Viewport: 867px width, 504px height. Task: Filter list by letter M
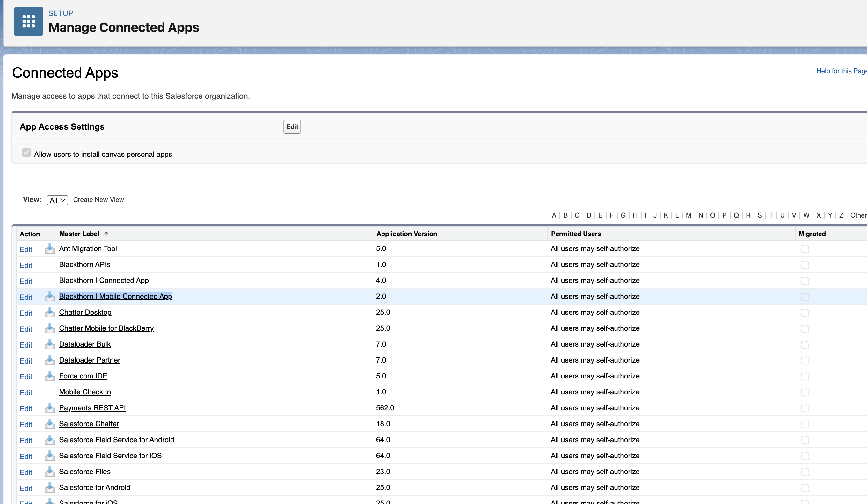[x=688, y=215]
